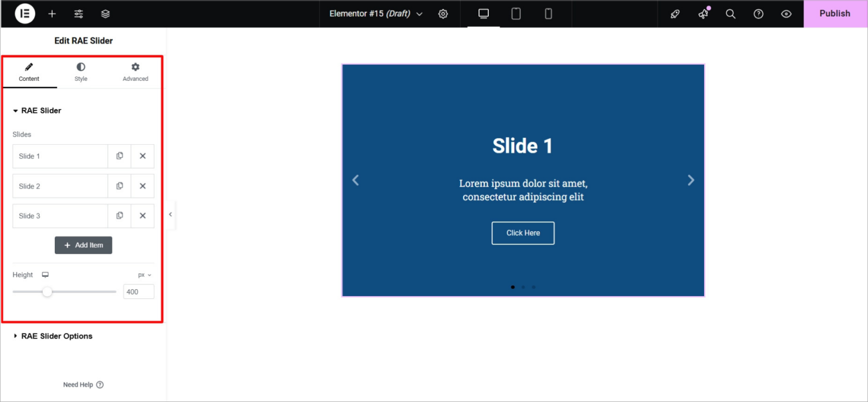The width and height of the screenshot is (868, 402).
Task: Switch to tablet responsive view
Action: coord(516,14)
